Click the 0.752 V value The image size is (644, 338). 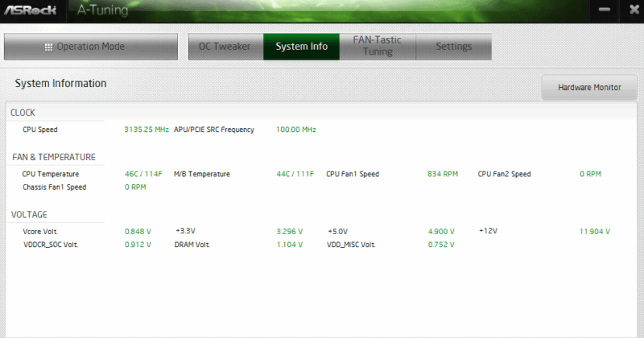click(441, 245)
